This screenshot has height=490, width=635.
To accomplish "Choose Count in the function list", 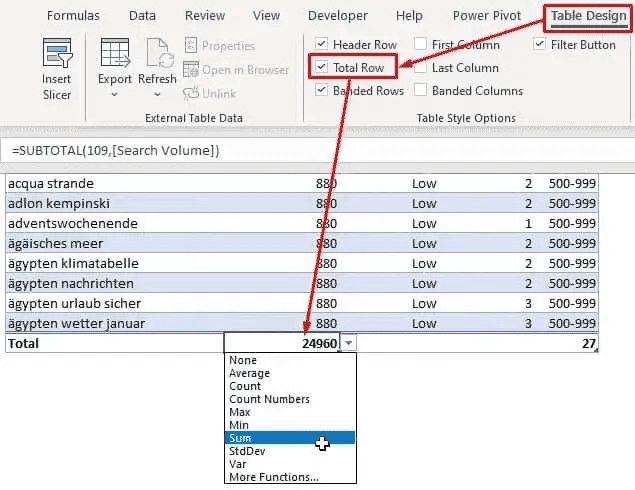I will pos(290,386).
